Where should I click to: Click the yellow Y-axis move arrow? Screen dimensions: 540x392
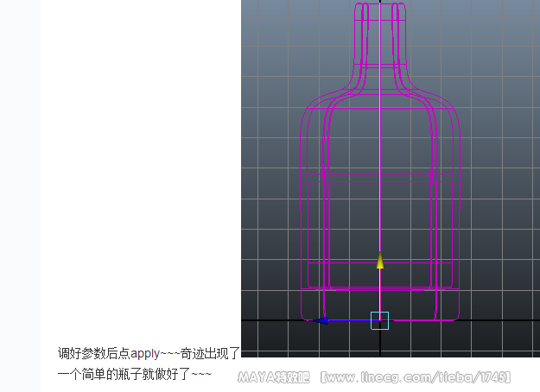click(380, 261)
